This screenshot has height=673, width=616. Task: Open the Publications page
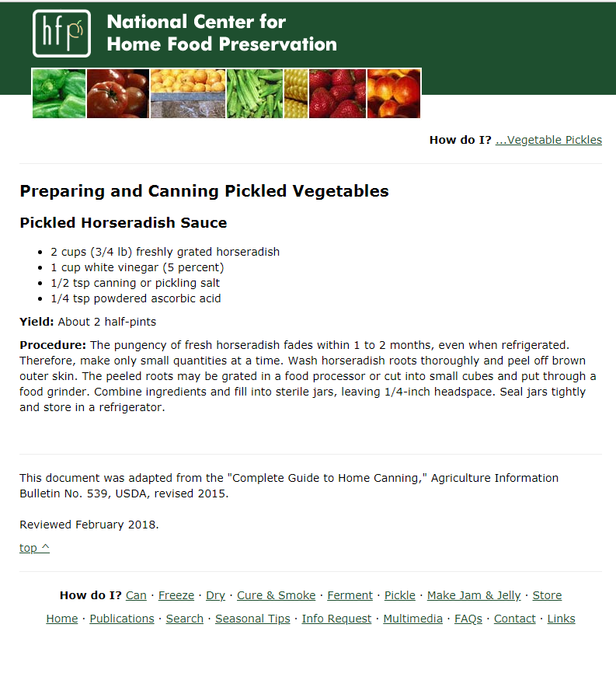(x=122, y=619)
